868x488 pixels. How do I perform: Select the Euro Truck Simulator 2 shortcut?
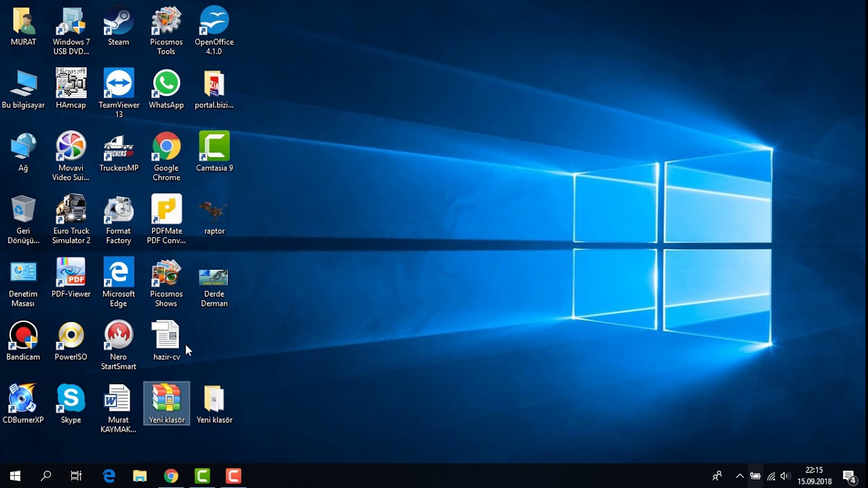pyautogui.click(x=71, y=220)
